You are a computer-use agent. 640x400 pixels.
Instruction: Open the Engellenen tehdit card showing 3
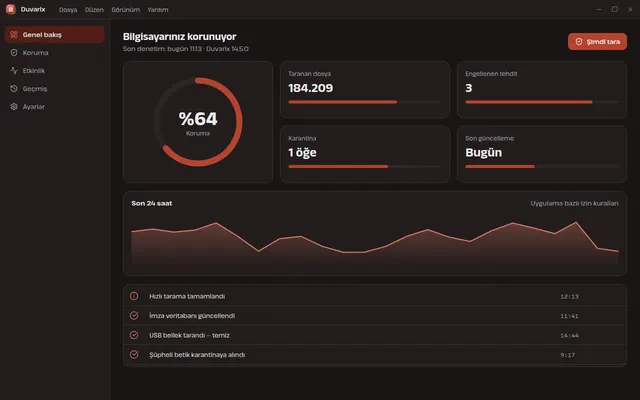tap(542, 90)
